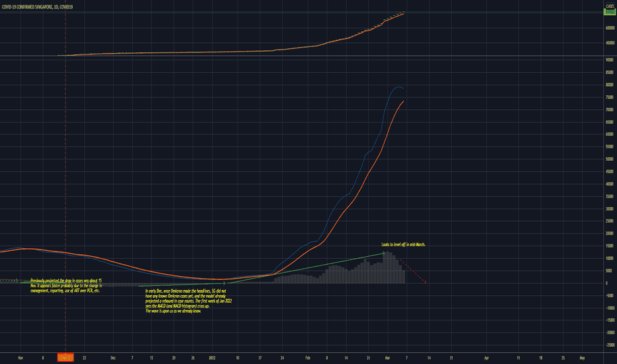Select the 'In early Dec, once Omicron' annotation text
Image resolution: width=617 pixels, height=364 pixels.
tap(189, 301)
